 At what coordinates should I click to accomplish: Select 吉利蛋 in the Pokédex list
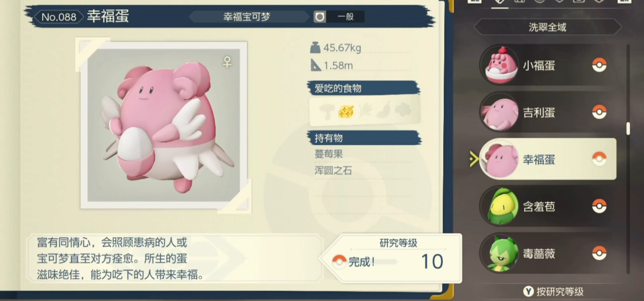click(547, 112)
